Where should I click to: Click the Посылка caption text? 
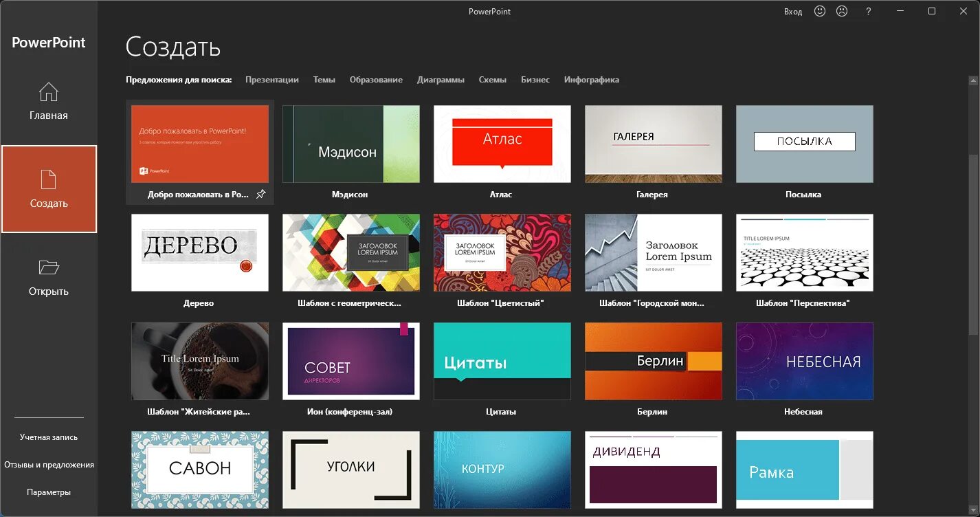tap(803, 195)
